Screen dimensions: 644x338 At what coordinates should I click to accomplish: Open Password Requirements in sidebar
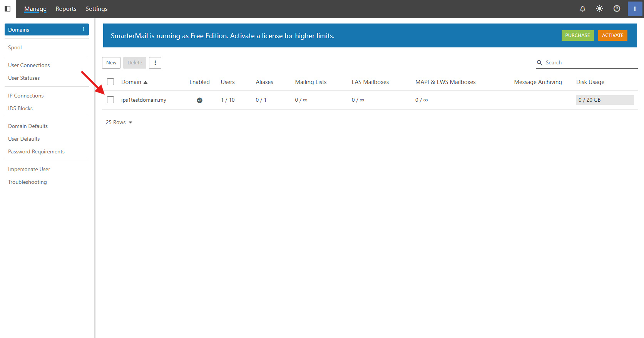coord(36,151)
